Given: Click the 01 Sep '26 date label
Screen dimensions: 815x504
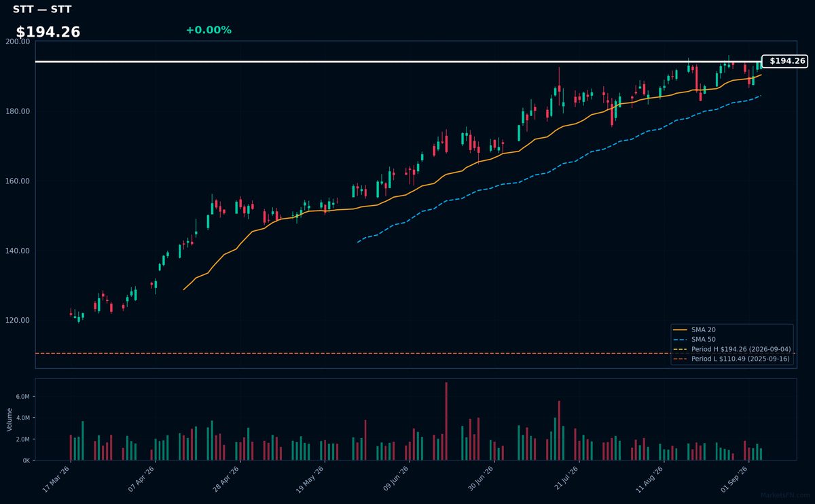Looking at the screenshot, I should click(734, 480).
